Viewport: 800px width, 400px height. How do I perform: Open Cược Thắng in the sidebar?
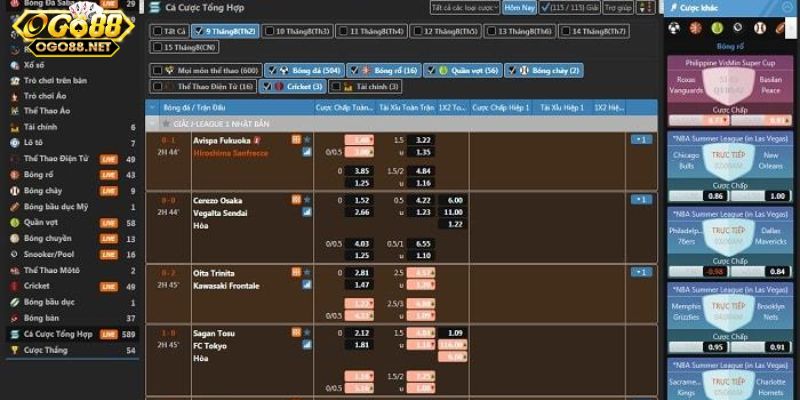[x=45, y=350]
